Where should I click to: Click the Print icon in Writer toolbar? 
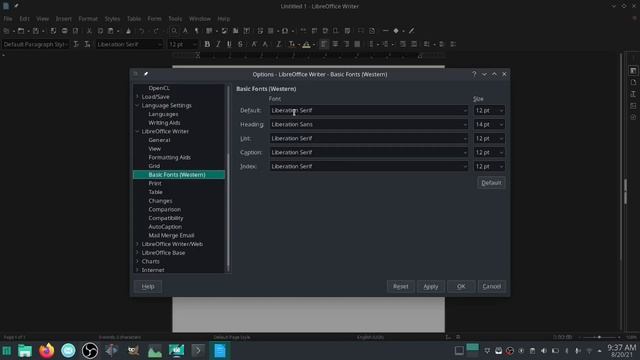point(64,31)
